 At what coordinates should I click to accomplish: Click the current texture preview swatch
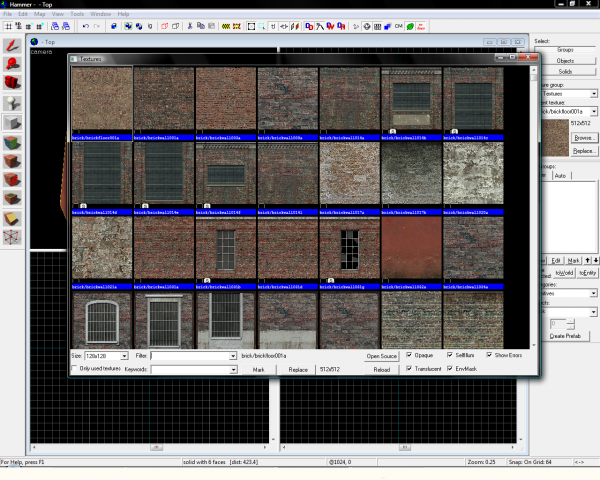coord(555,138)
